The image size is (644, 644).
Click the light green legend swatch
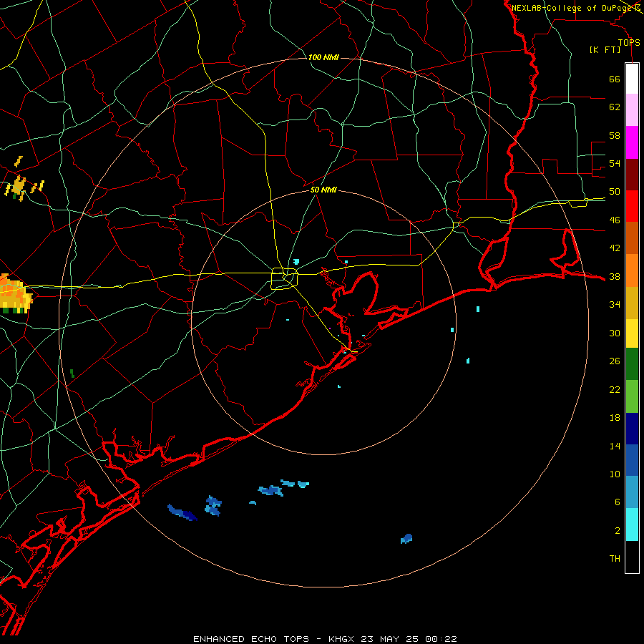[x=632, y=396]
